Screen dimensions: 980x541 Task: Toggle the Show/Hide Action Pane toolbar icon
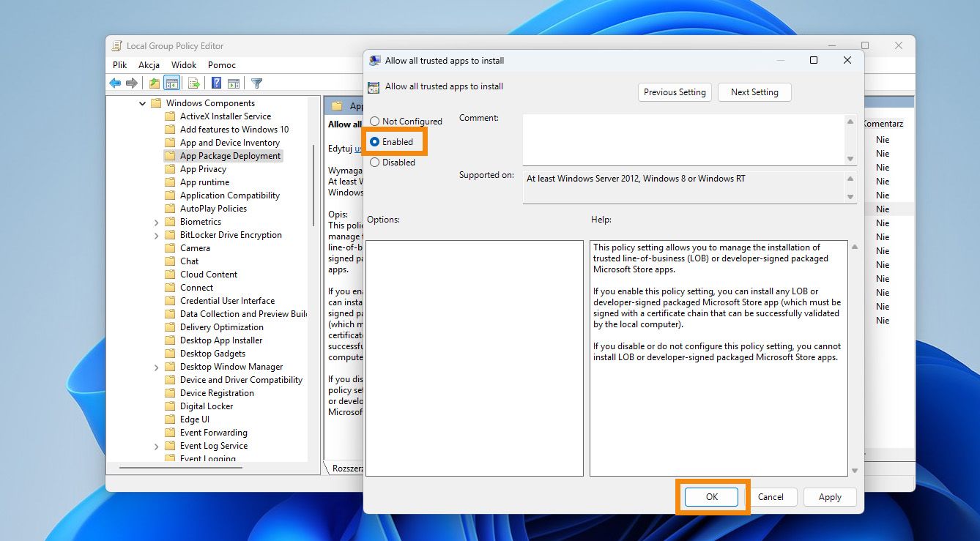click(x=234, y=83)
